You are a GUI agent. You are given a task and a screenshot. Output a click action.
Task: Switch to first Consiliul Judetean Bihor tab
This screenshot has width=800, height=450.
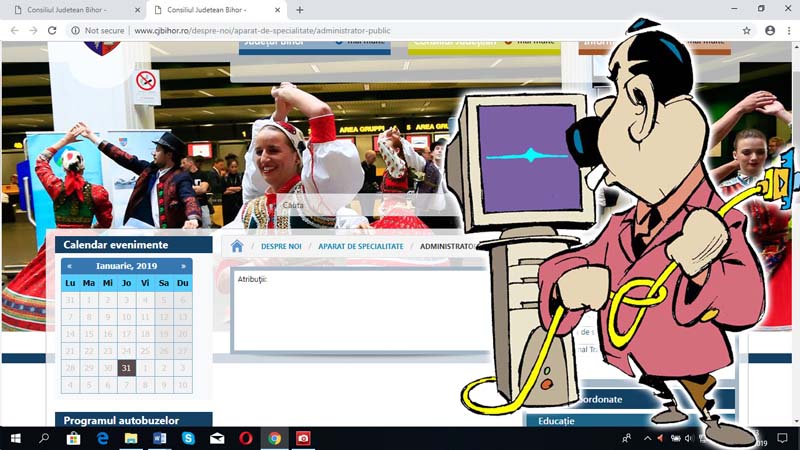pos(71,10)
